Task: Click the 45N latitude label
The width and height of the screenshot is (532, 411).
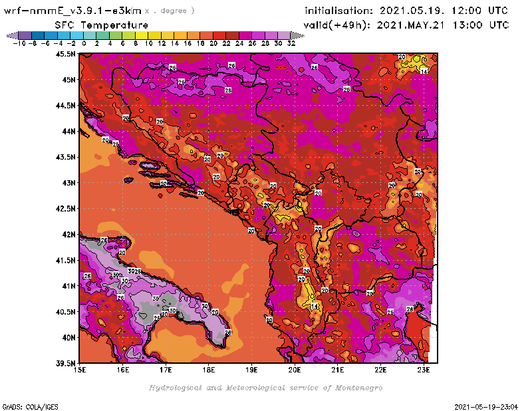Action: point(69,80)
